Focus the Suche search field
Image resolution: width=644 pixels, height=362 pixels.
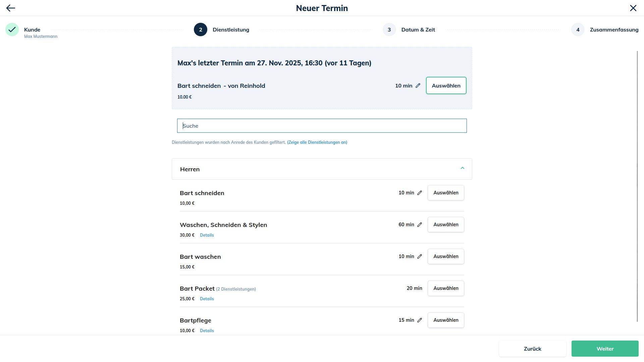click(x=322, y=126)
